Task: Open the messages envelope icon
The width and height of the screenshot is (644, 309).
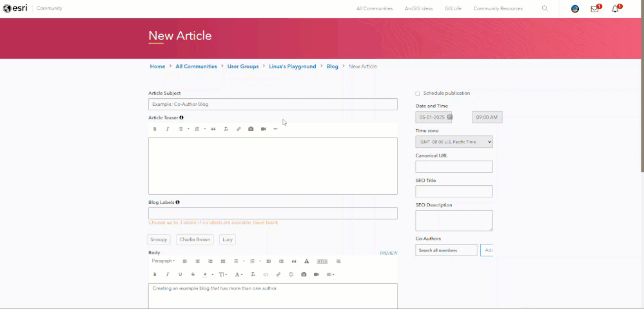Action: [x=595, y=9]
